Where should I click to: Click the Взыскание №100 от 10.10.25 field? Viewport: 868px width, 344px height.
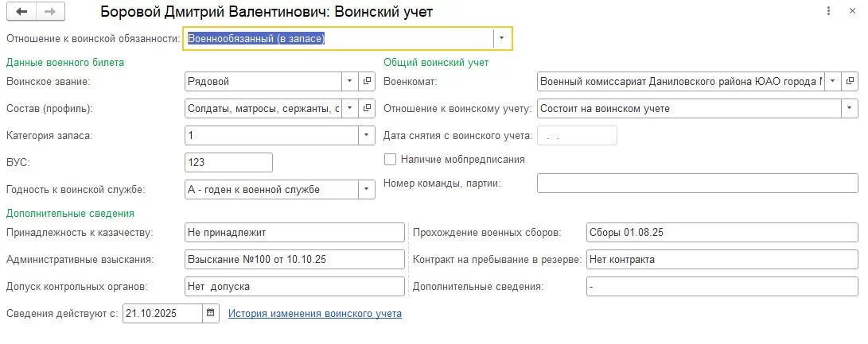pyautogui.click(x=295, y=259)
